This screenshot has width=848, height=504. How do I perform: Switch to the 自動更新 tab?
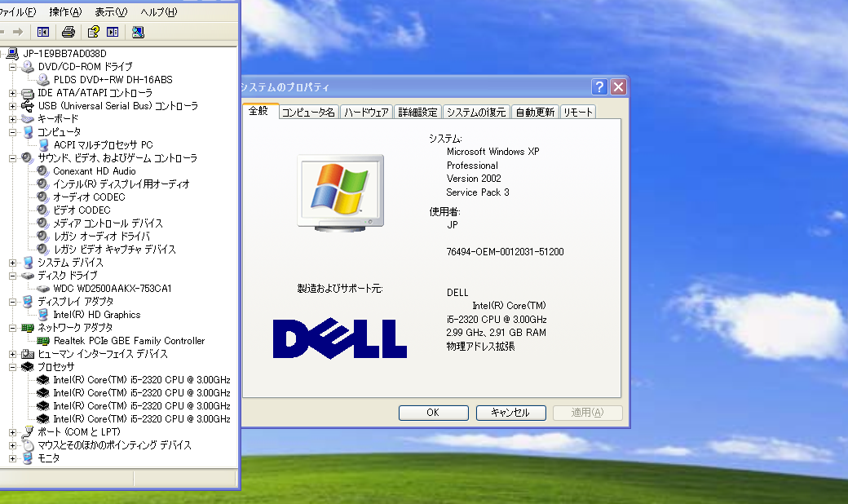click(x=535, y=112)
